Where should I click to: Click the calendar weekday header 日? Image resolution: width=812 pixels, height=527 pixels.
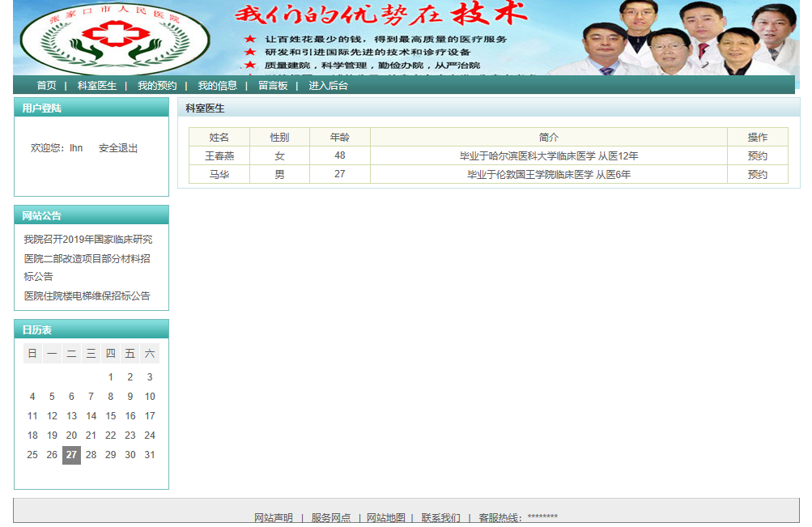click(32, 354)
